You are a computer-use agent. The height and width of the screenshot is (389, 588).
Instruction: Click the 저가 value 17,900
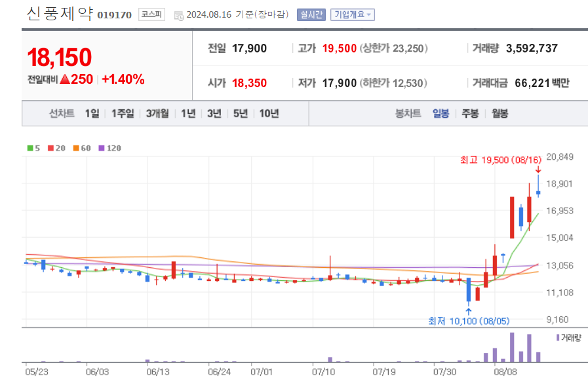pyautogui.click(x=340, y=83)
